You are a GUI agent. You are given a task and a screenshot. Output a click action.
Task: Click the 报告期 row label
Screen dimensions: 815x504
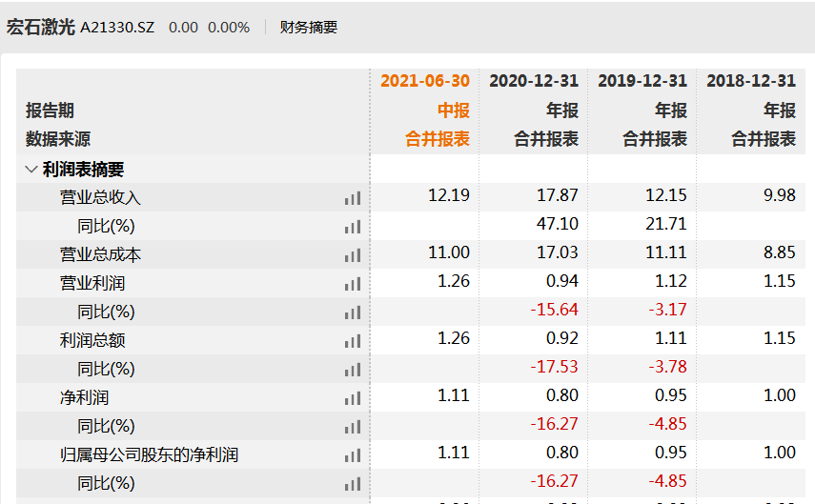coord(50,111)
